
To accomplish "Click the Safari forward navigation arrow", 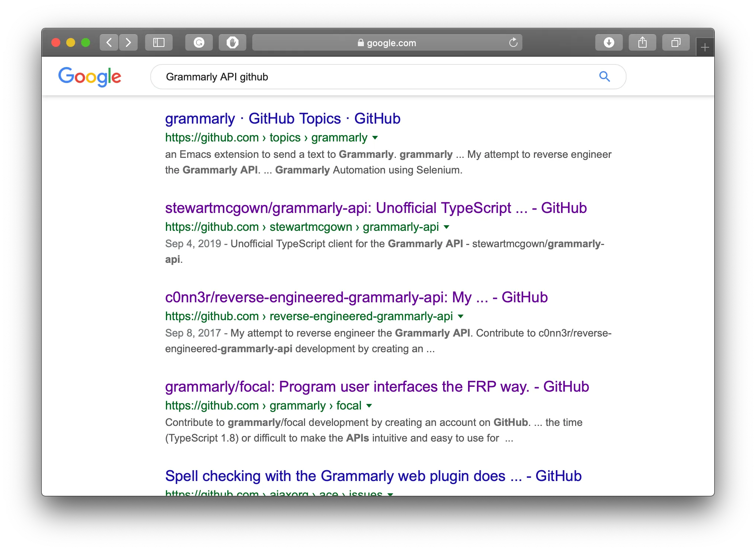I will (x=128, y=42).
